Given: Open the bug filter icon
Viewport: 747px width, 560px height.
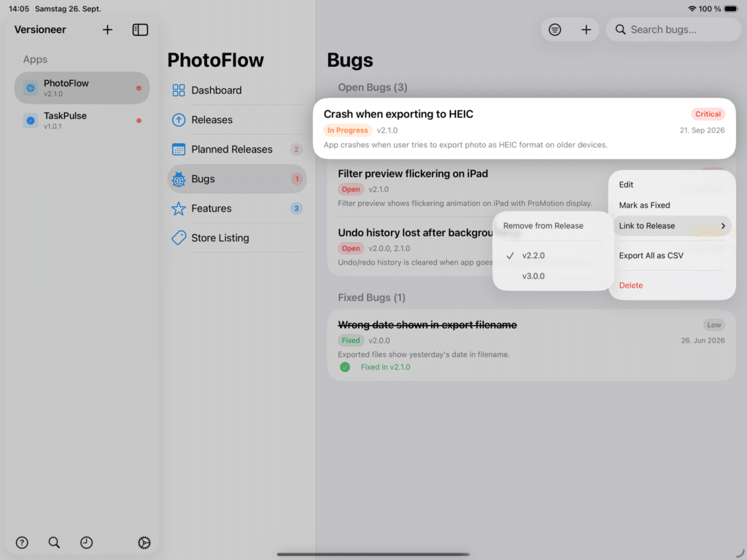Looking at the screenshot, I should point(554,29).
